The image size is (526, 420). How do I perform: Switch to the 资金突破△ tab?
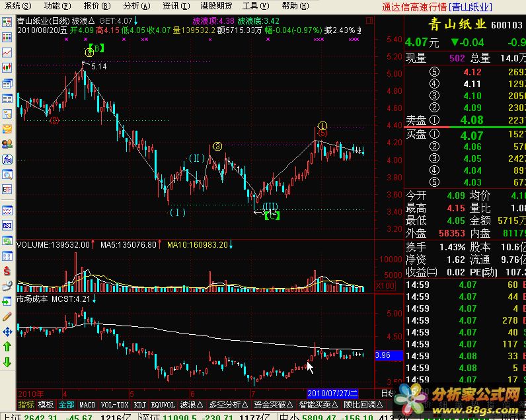pyautogui.click(x=274, y=405)
